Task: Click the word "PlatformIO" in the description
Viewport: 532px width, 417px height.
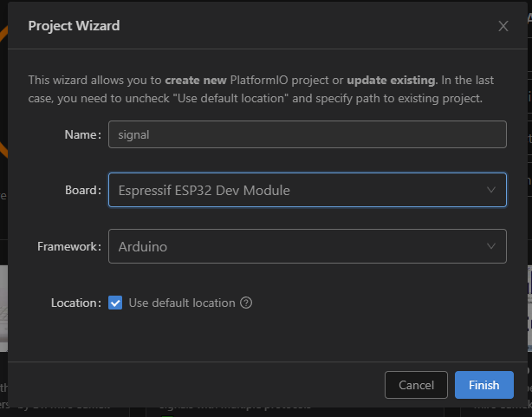Action: coord(259,80)
